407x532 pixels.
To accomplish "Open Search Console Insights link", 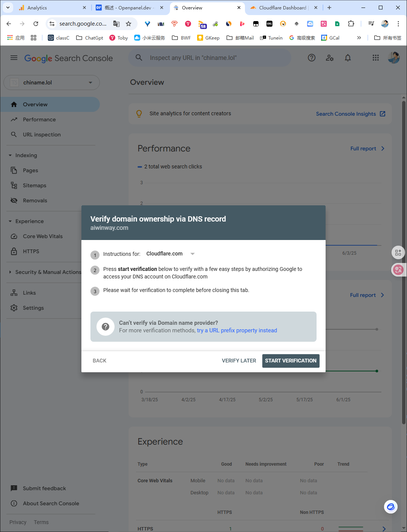I will coord(350,114).
